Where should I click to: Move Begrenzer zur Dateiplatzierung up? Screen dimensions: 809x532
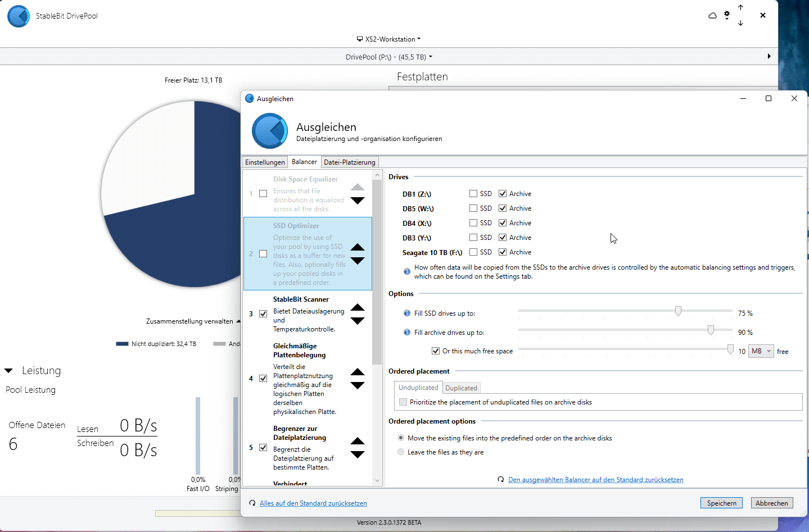click(x=358, y=441)
